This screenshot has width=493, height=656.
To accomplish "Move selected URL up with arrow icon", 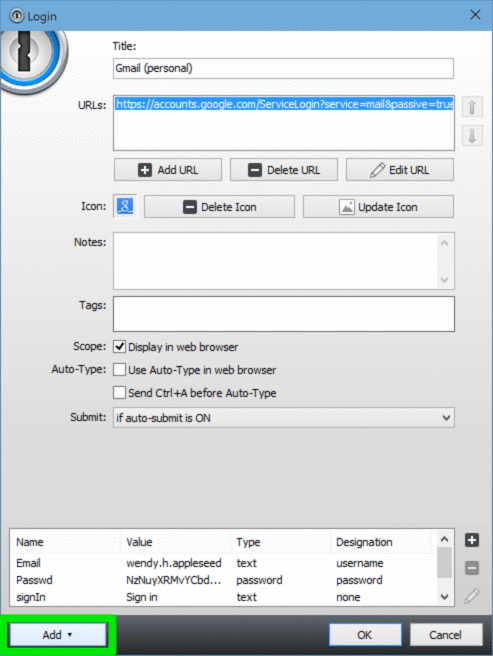I will pyautogui.click(x=472, y=107).
